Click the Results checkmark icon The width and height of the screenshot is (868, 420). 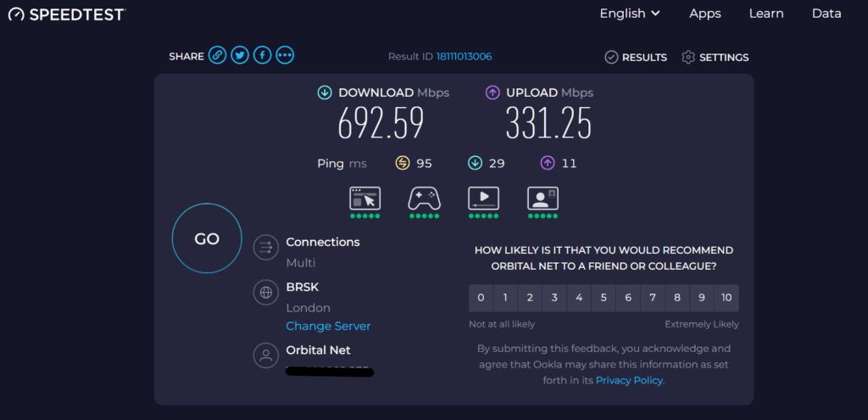(611, 57)
